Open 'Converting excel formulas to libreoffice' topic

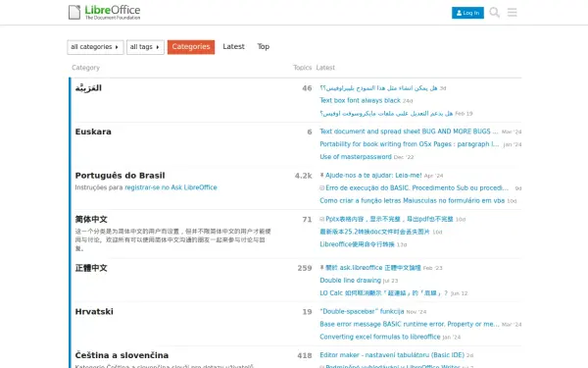[x=380, y=337]
